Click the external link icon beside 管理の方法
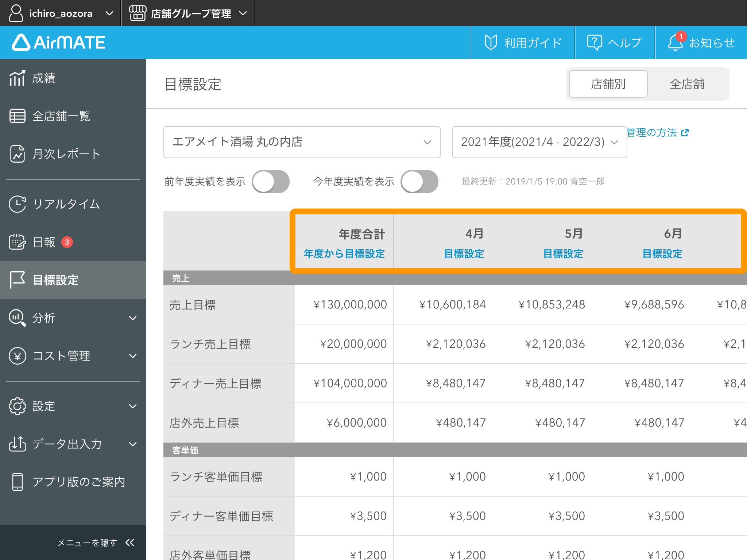Viewport: 747px width, 560px height. pos(685,133)
